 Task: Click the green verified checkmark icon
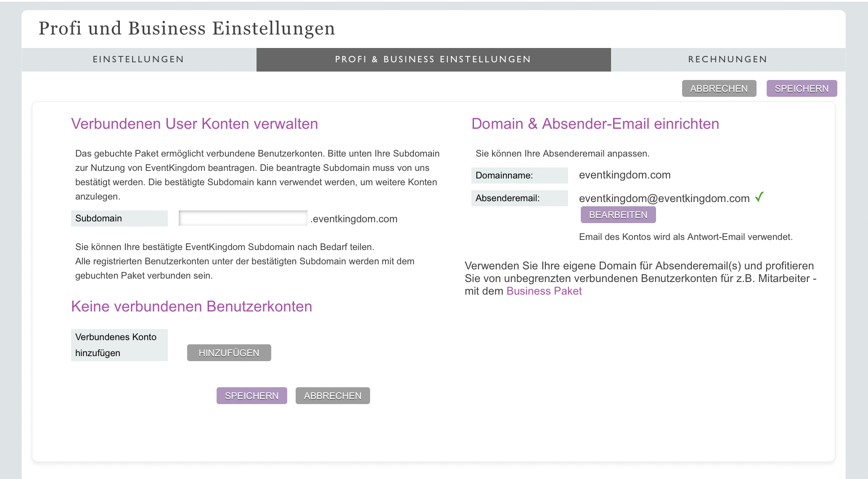coord(759,197)
